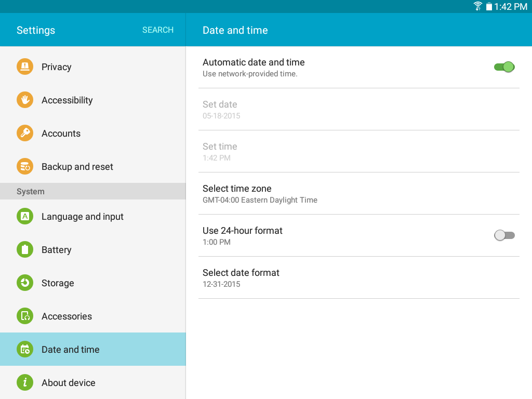This screenshot has width=532, height=399.
Task: Tap the System section header
Action: [93, 191]
